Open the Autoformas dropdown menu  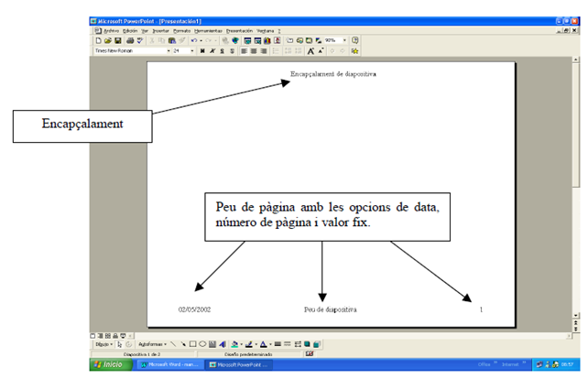[152, 344]
